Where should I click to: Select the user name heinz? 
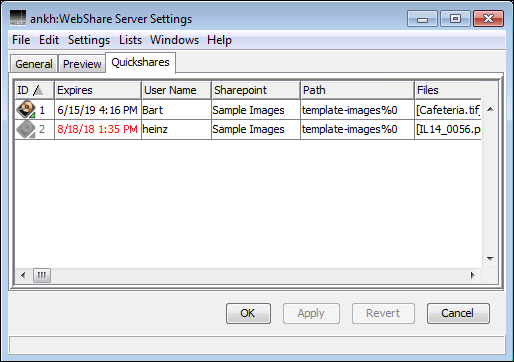pyautogui.click(x=155, y=129)
